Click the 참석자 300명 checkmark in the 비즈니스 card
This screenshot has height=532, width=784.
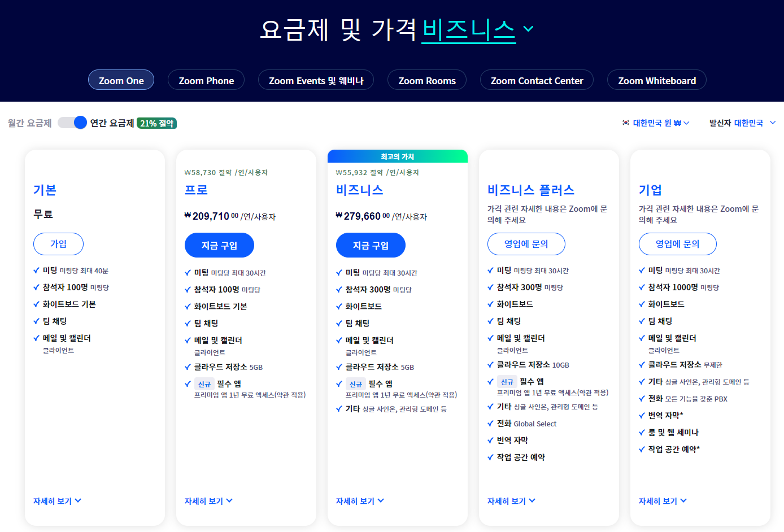click(339, 290)
